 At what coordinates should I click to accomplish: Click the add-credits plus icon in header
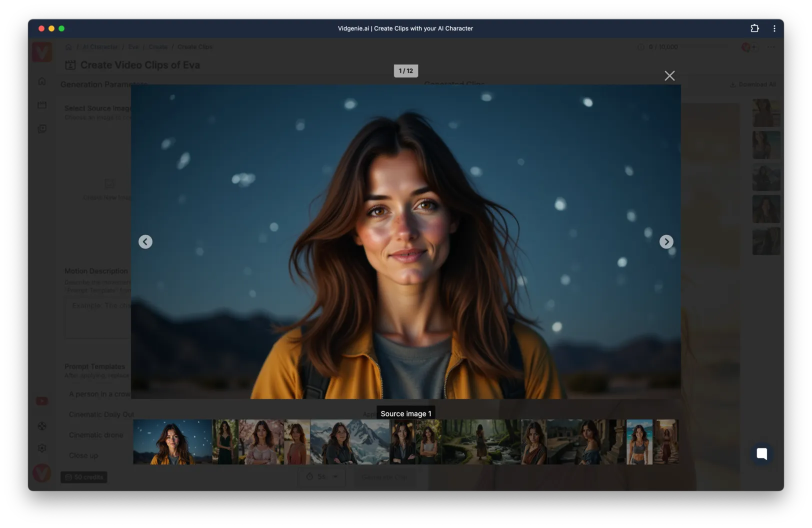pos(753,47)
